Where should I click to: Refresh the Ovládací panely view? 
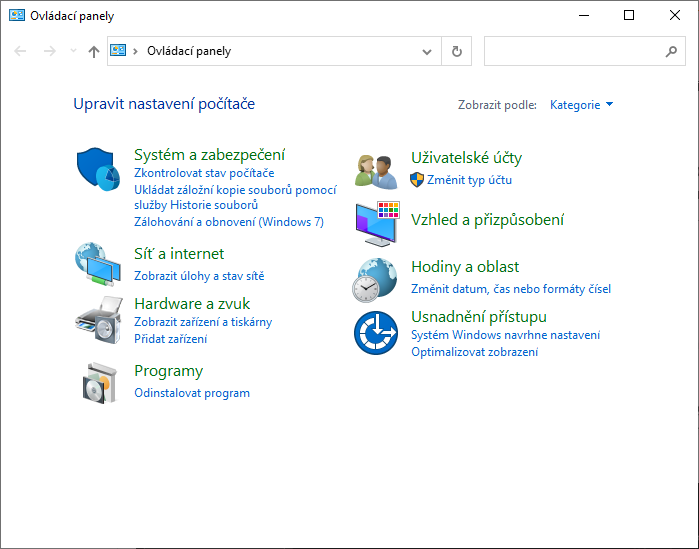[x=456, y=52]
